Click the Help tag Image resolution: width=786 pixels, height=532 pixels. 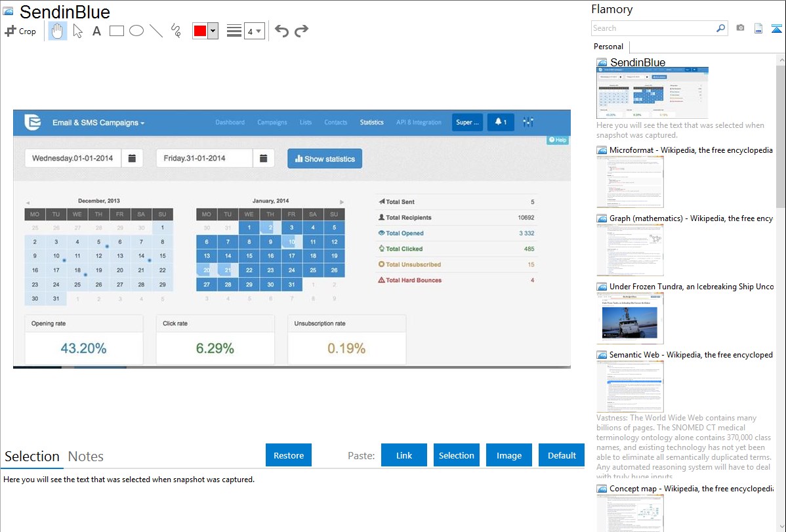click(x=558, y=140)
